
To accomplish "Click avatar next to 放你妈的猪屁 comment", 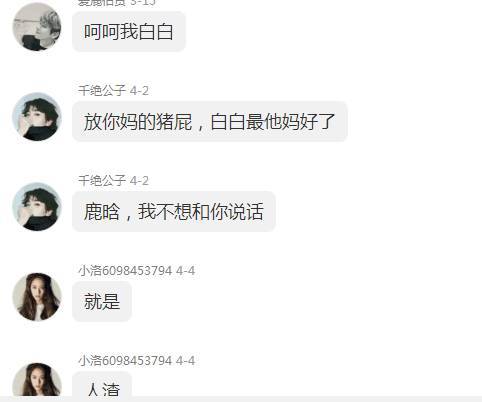I will [37, 117].
